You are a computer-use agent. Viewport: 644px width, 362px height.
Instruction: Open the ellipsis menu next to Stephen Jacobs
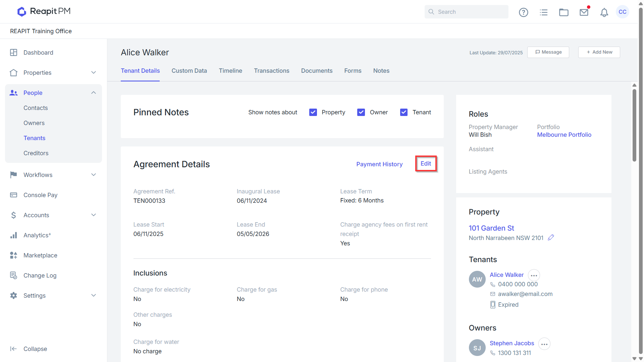[544, 344]
